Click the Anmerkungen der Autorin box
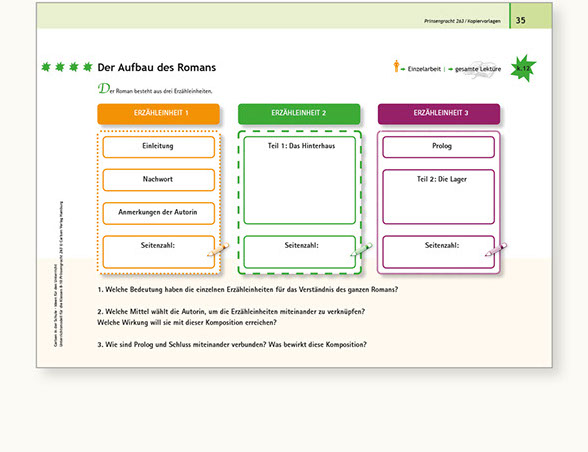Image resolution: width=588 pixels, height=452 pixels. (x=159, y=213)
